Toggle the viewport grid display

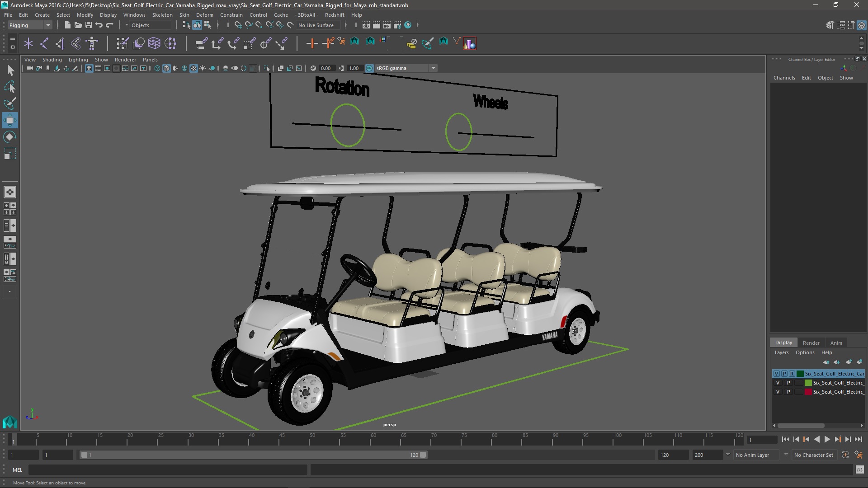coord(89,68)
